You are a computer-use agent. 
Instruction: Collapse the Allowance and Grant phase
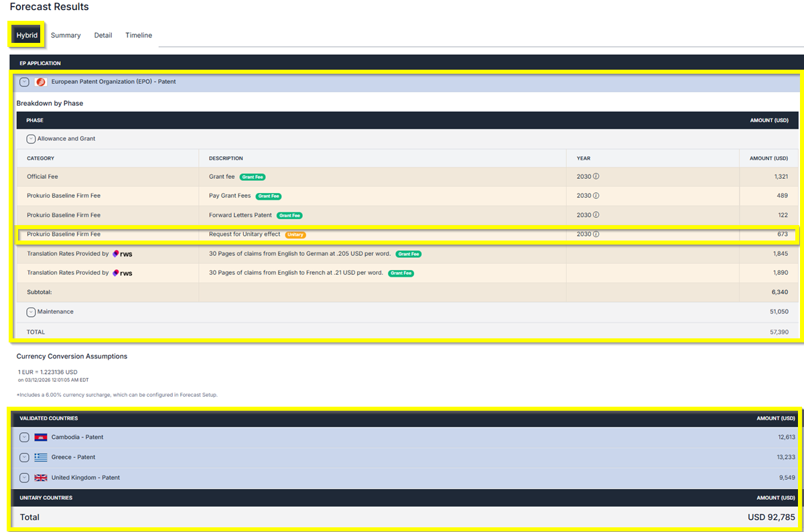pos(31,139)
